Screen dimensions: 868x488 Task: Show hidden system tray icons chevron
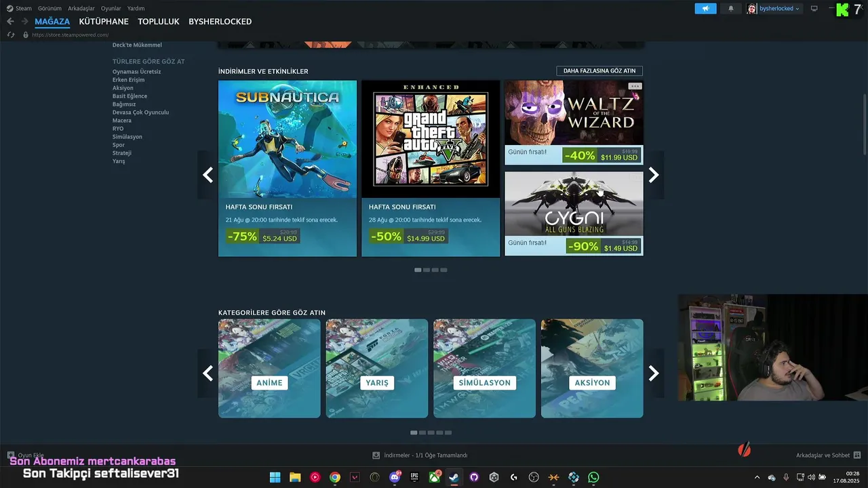point(757,477)
